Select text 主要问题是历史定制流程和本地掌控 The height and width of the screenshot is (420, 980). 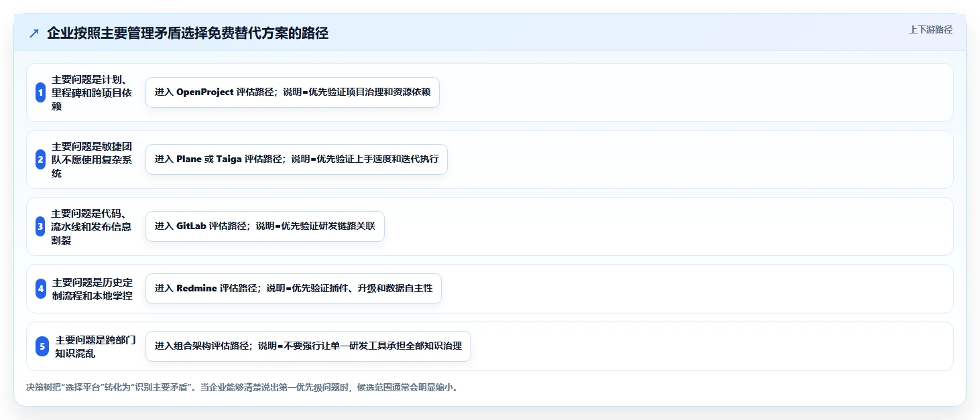point(92,289)
